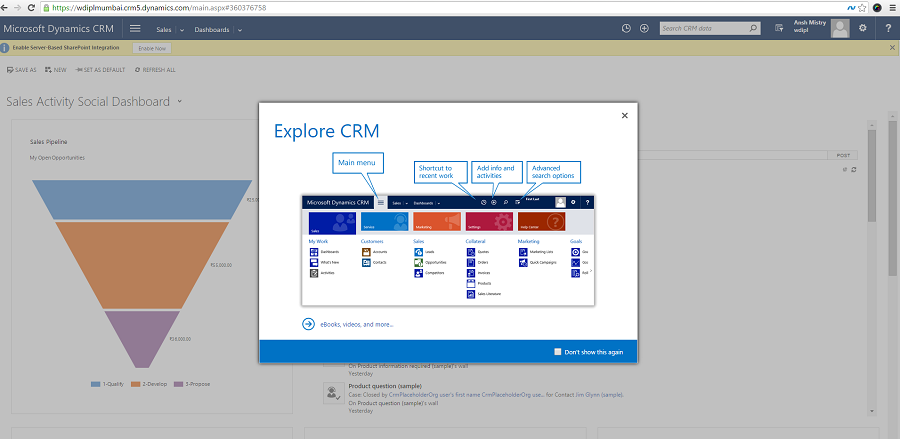Click the My Open Opportunities text
This screenshot has height=439, width=900.
57,157
